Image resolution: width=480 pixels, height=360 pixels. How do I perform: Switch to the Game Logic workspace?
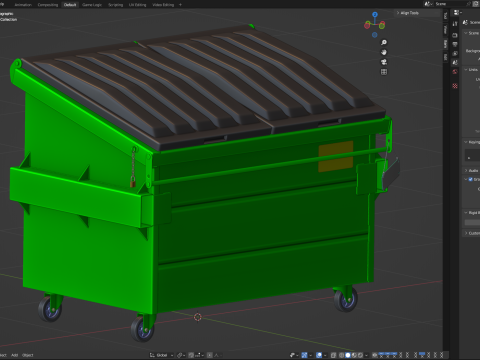coord(92,5)
